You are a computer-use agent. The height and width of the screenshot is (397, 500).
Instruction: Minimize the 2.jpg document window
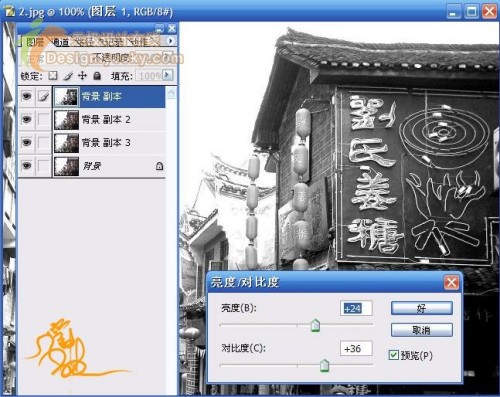coord(453,12)
